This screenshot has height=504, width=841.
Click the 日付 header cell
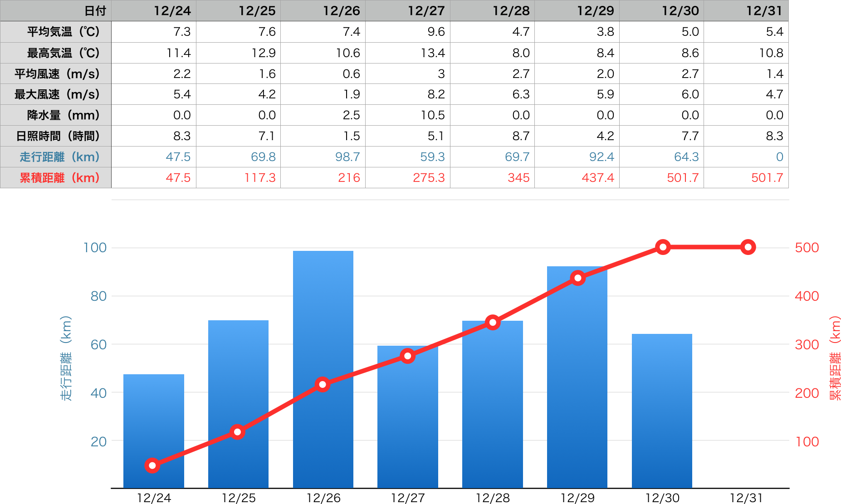56,10
